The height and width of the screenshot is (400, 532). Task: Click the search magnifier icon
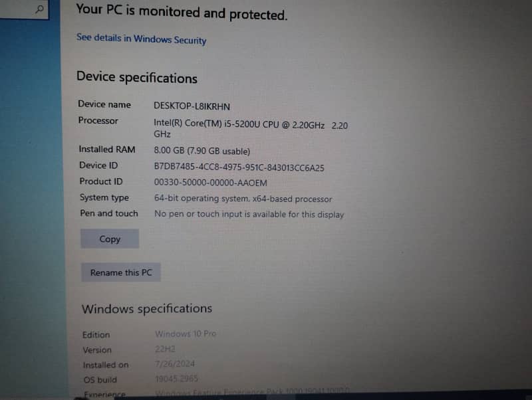[39, 9]
